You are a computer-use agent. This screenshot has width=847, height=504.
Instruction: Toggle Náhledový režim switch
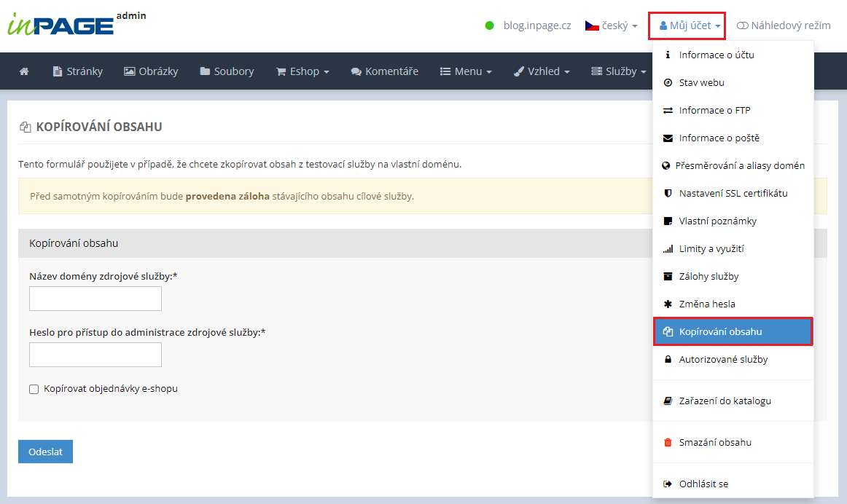pos(742,25)
